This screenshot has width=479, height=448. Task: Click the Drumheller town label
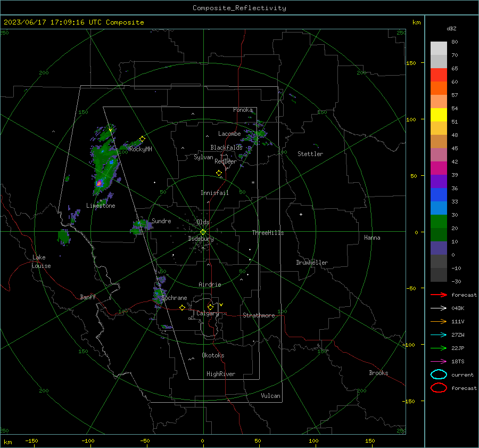coord(312,263)
